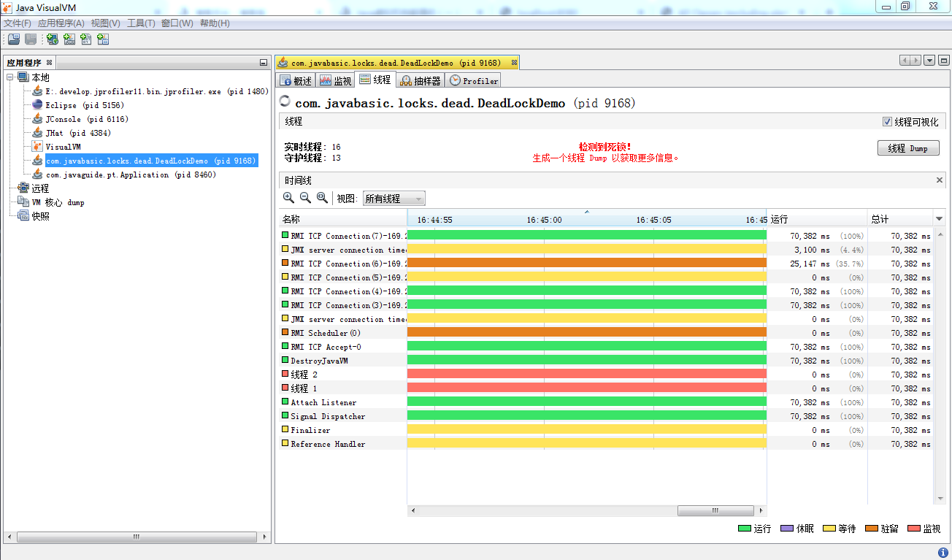952x560 pixels.
Task: Close the 应用程序 panel tab
Action: [x=49, y=63]
